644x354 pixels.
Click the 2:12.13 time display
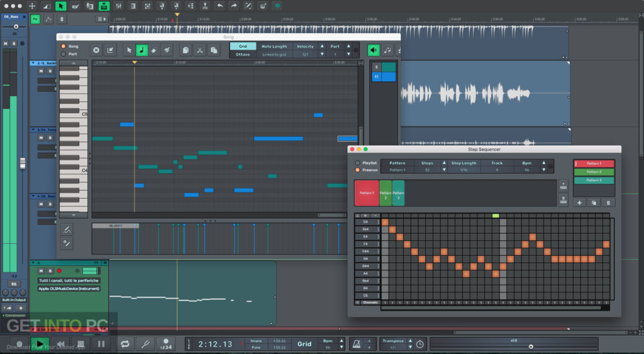tap(215, 344)
